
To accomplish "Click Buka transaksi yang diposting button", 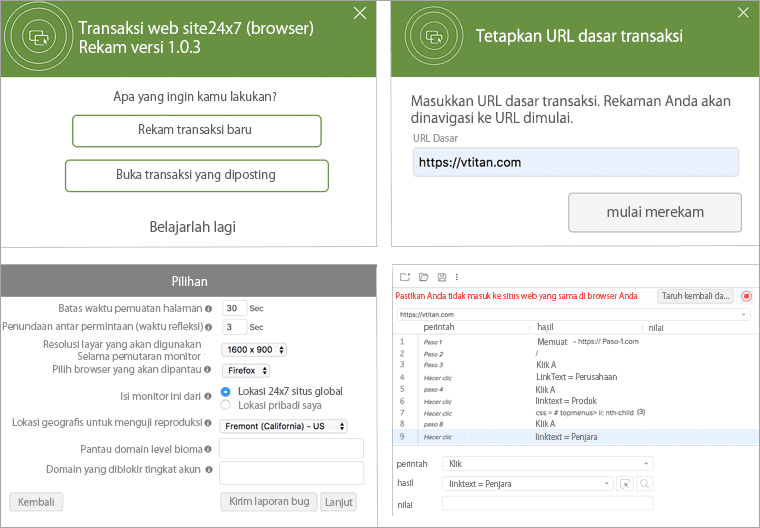I will click(x=197, y=176).
